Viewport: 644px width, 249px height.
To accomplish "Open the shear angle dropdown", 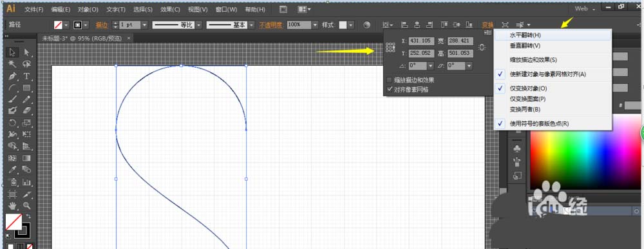I will 469,66.
